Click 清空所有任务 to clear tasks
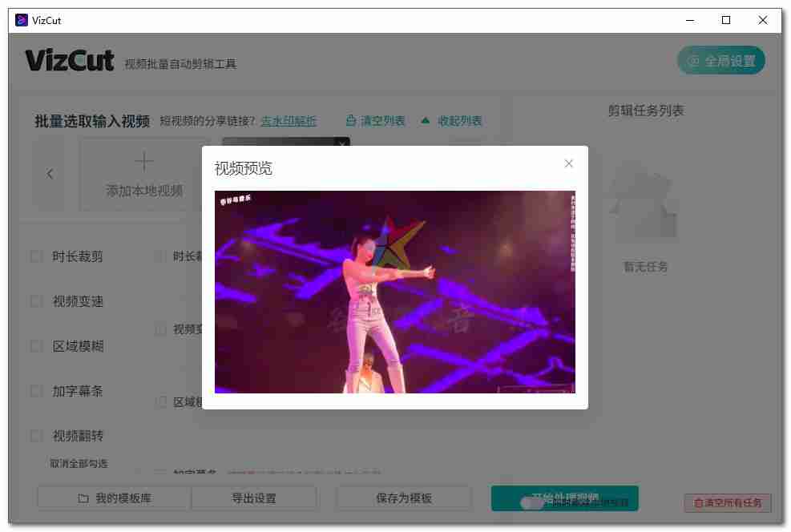 click(727, 503)
